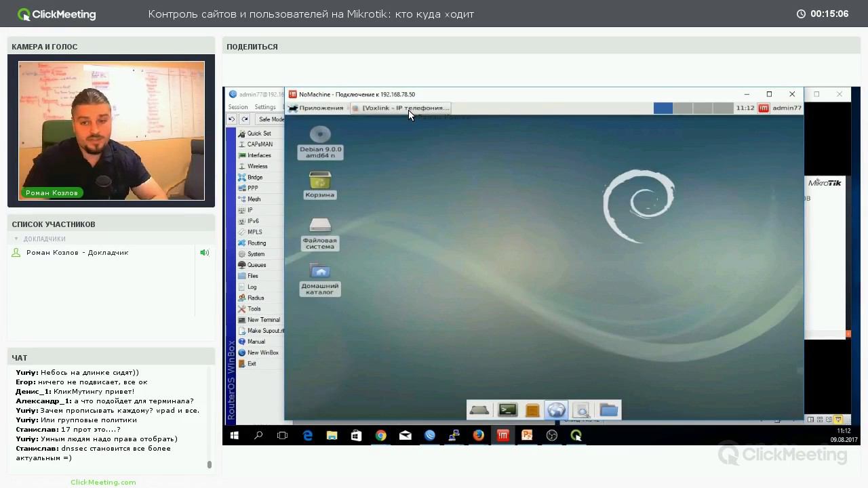Open Files in WinBox sidebar
The height and width of the screenshot is (488, 868).
pos(253,276)
